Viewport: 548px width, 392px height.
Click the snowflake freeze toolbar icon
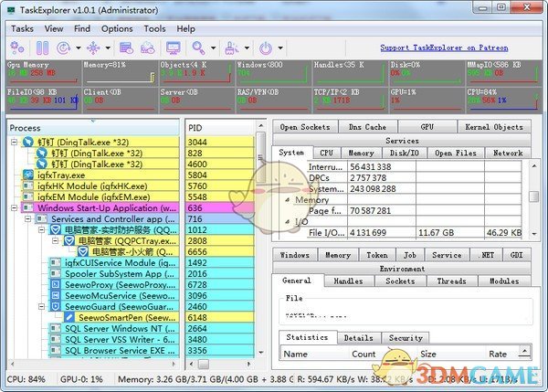click(93, 48)
